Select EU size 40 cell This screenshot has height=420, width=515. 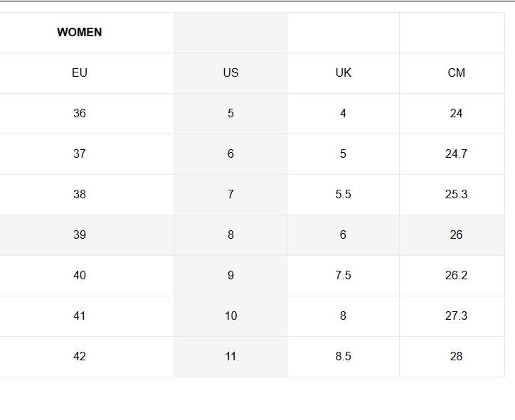[x=80, y=275]
